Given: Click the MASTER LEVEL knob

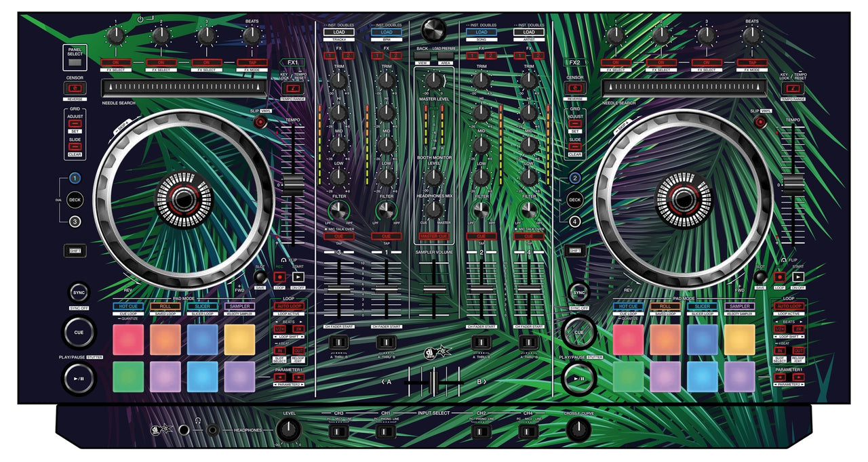Looking at the screenshot, I should click(x=434, y=80).
